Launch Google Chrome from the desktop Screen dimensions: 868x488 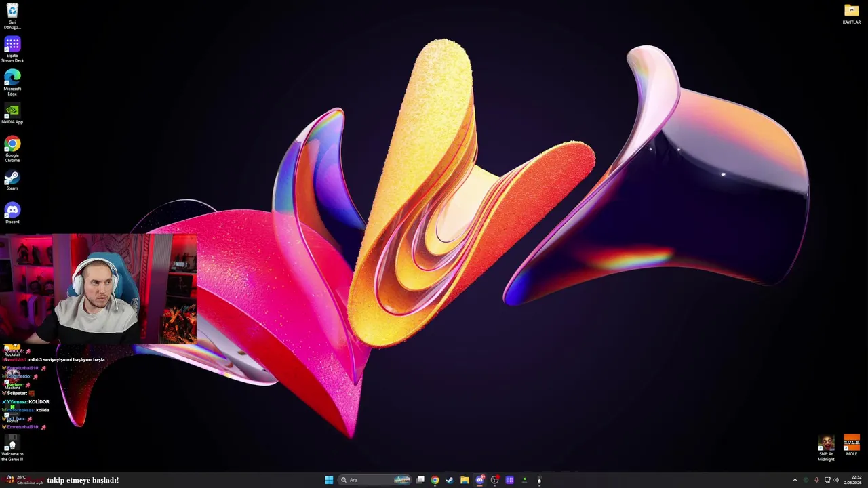tap(12, 149)
